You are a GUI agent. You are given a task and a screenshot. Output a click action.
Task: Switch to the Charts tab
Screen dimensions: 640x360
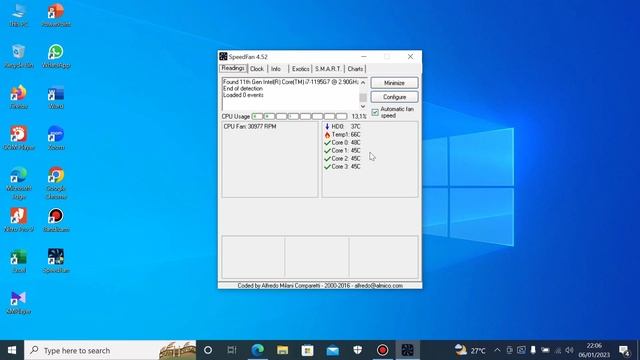click(x=355, y=69)
